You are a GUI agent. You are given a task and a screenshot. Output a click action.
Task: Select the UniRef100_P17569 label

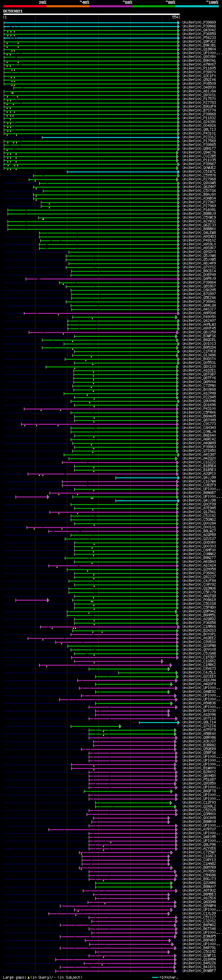pos(199,141)
